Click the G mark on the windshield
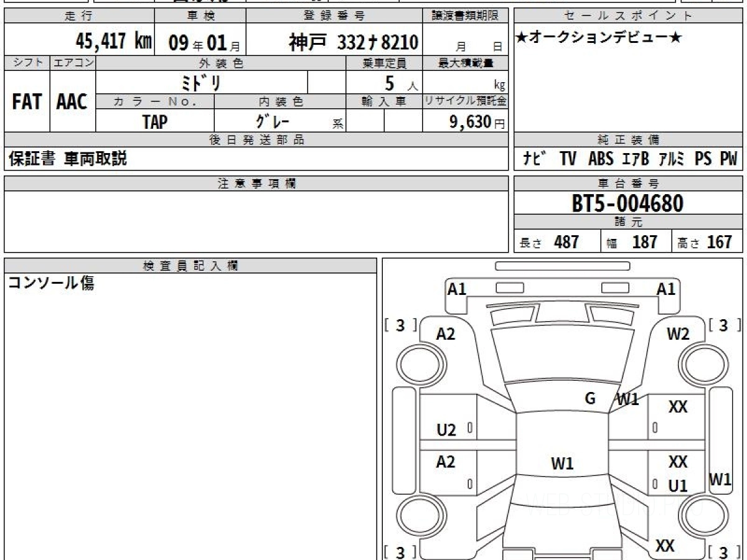Screen dimensions: 747x560 click(590, 399)
